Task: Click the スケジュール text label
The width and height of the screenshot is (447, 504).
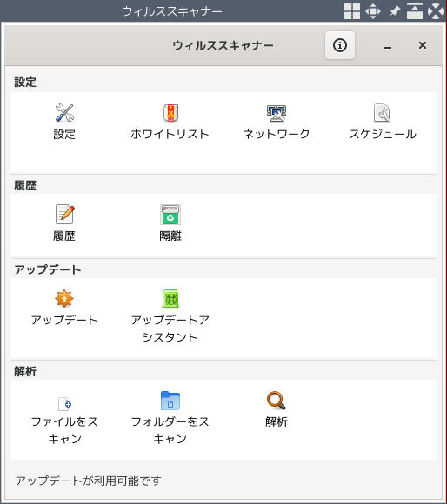Action: [383, 134]
